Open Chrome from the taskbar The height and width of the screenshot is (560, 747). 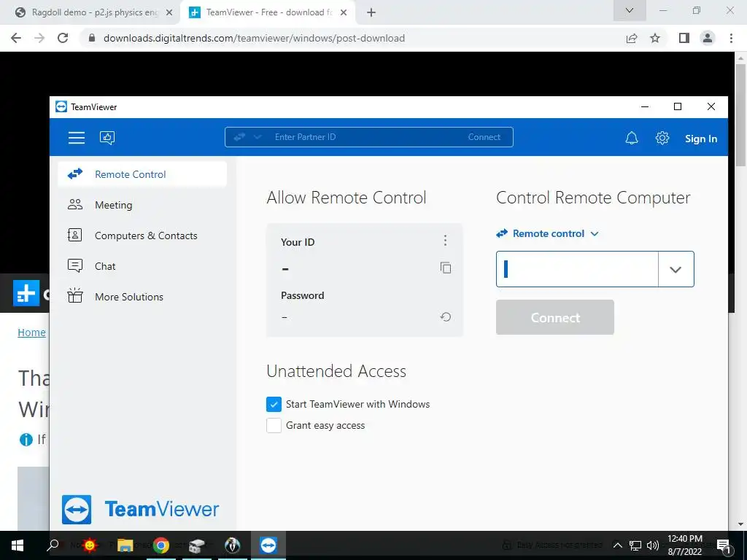coord(161,545)
